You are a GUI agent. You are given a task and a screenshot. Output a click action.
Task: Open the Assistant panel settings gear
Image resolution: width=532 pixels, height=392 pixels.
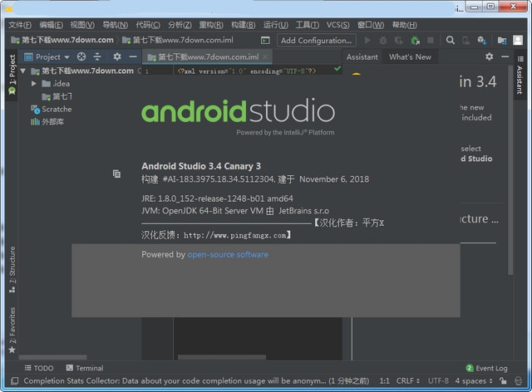click(490, 56)
